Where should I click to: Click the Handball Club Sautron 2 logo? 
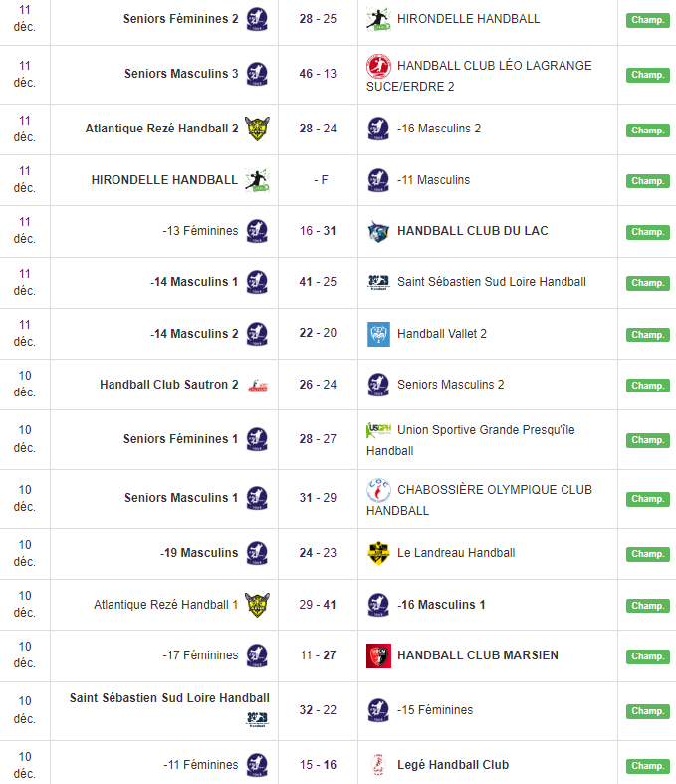[x=257, y=385]
